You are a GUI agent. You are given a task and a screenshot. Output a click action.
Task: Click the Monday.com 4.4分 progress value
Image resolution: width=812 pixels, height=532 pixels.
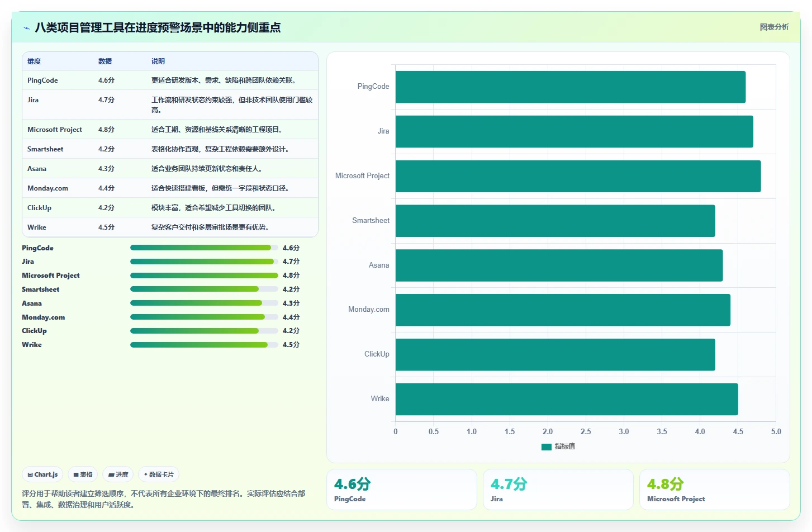coord(291,317)
